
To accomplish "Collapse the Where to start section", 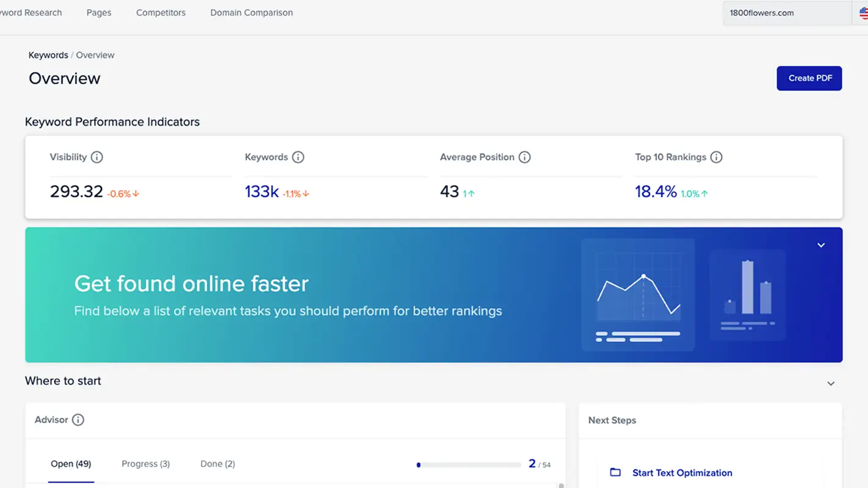I will (x=831, y=383).
